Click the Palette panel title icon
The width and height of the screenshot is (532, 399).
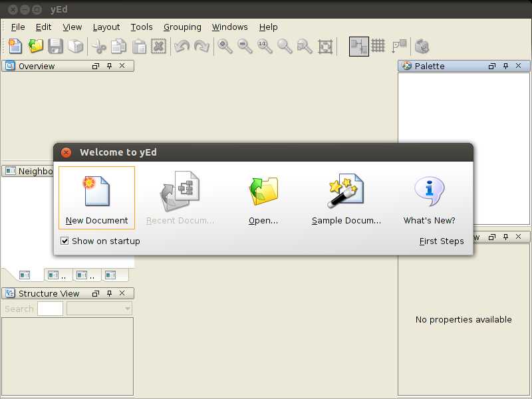pos(406,66)
